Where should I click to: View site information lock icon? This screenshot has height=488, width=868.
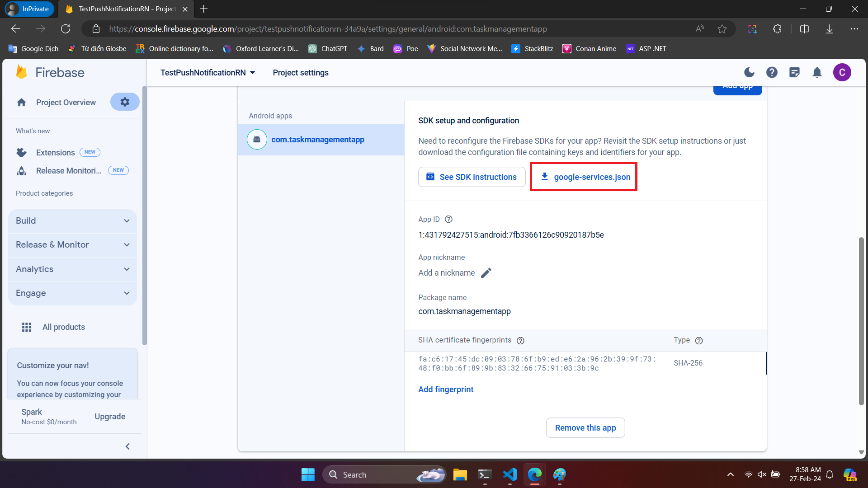(96, 29)
